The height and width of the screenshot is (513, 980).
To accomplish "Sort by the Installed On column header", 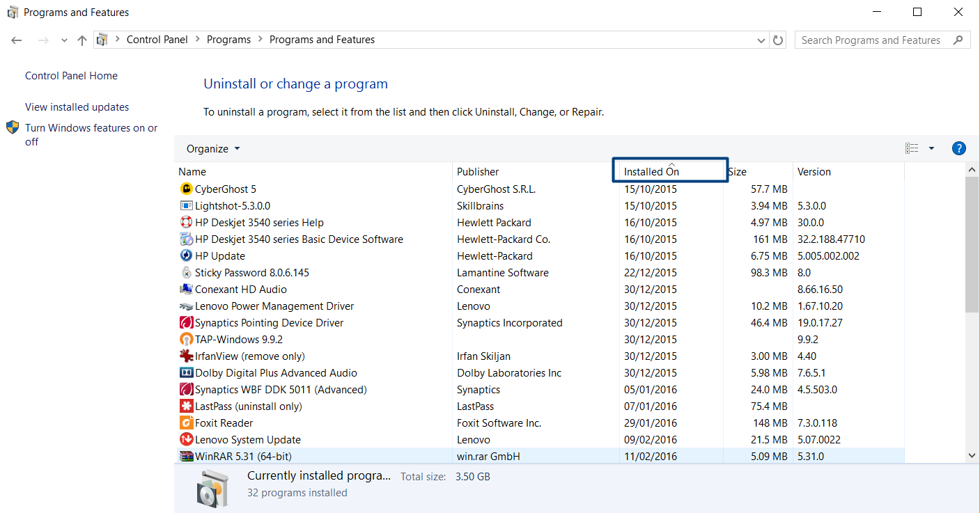I will coord(671,171).
